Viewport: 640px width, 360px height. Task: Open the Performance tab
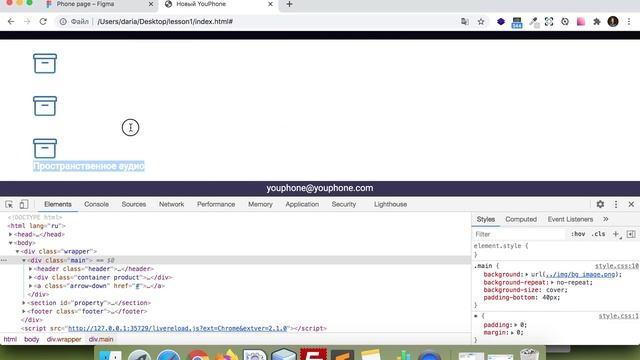(216, 204)
